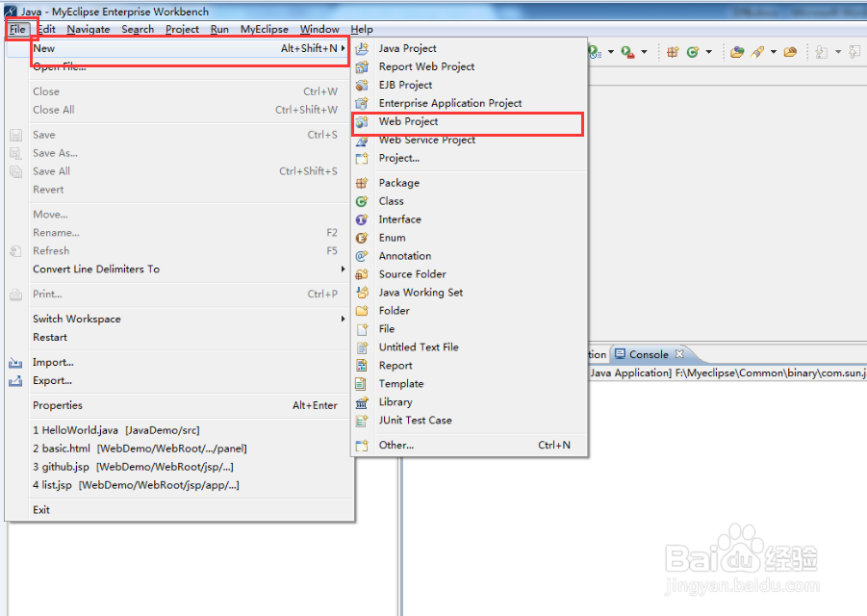867x616 pixels.
Task: Open the Search toolbar dropdown arrow
Action: point(774,52)
